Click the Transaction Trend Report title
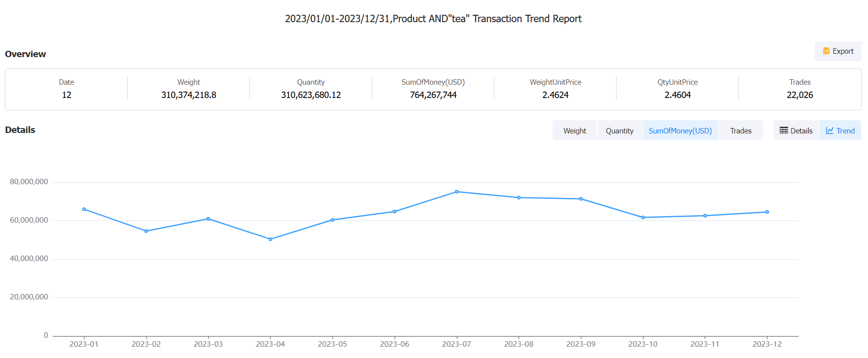868x358 pixels. [x=433, y=19]
